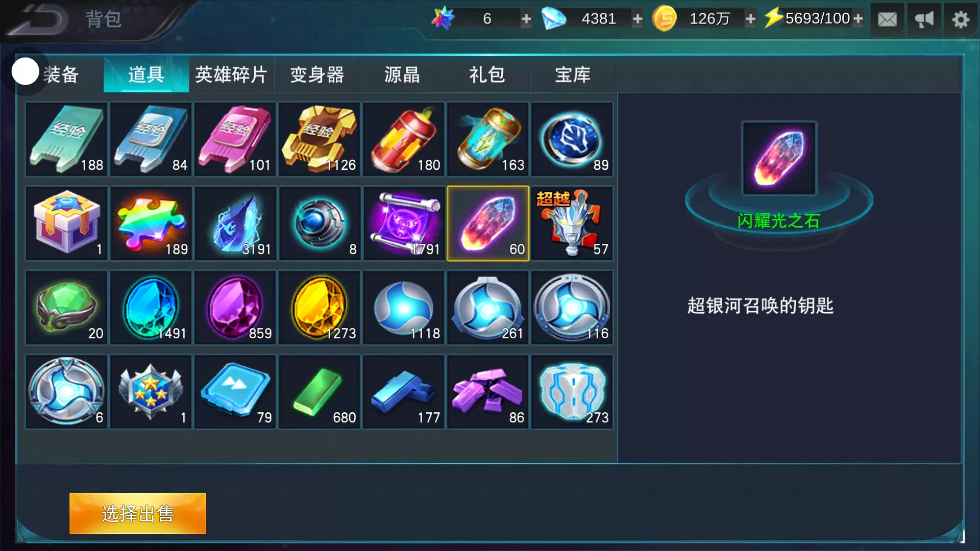This screenshot has width=980, height=551.
Task: Select the purple scroll item with 1791
Action: click(404, 223)
